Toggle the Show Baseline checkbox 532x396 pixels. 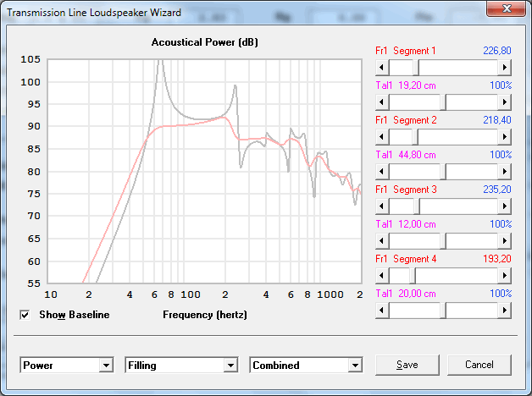tap(25, 315)
